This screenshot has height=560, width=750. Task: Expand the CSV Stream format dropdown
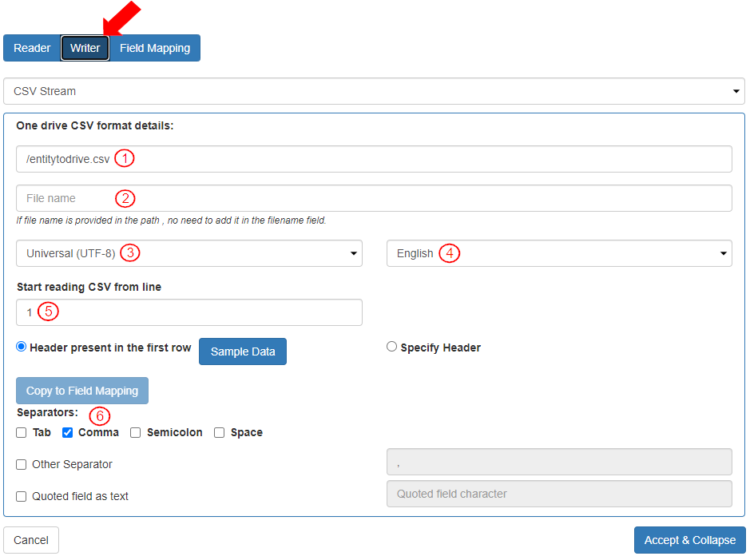pyautogui.click(x=374, y=91)
